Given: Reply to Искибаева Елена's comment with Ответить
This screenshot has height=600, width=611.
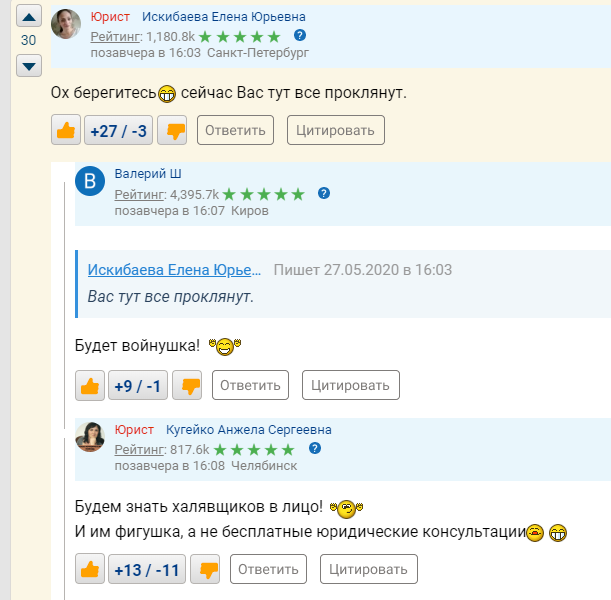Looking at the screenshot, I should [236, 130].
